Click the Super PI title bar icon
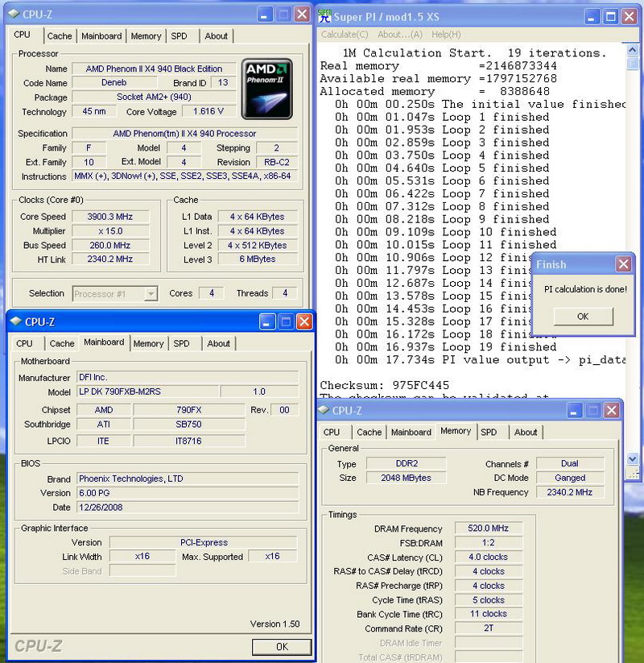The height and width of the screenshot is (663, 644). pyautogui.click(x=324, y=16)
